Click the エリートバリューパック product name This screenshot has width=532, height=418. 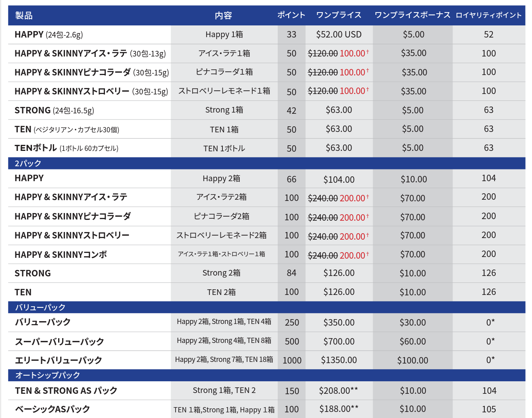pyautogui.click(x=59, y=360)
